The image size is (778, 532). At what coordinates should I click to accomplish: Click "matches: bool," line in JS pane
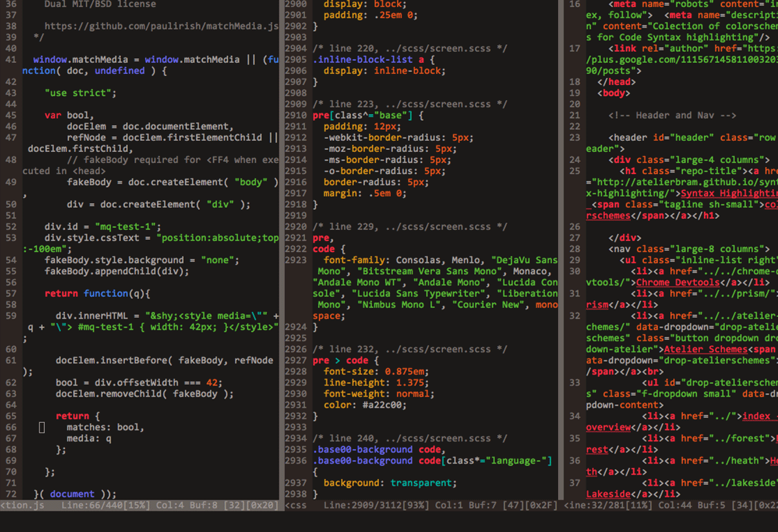tap(105, 428)
